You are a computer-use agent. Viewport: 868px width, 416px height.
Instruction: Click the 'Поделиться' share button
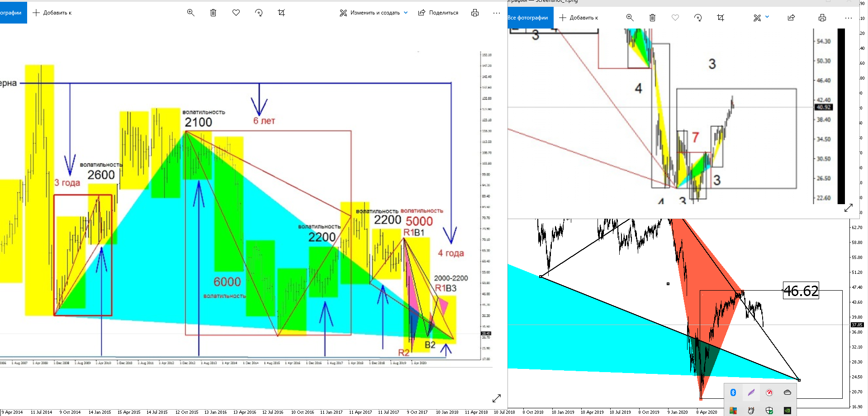[438, 13]
